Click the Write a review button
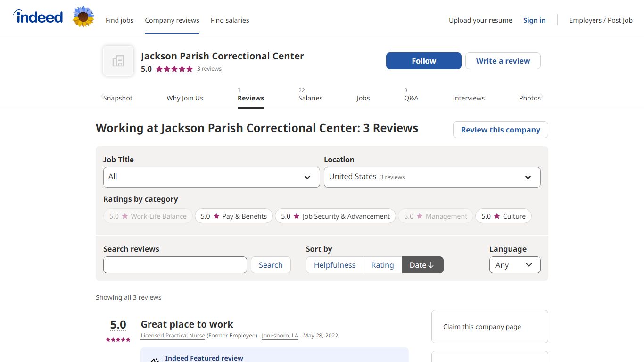 point(503,61)
